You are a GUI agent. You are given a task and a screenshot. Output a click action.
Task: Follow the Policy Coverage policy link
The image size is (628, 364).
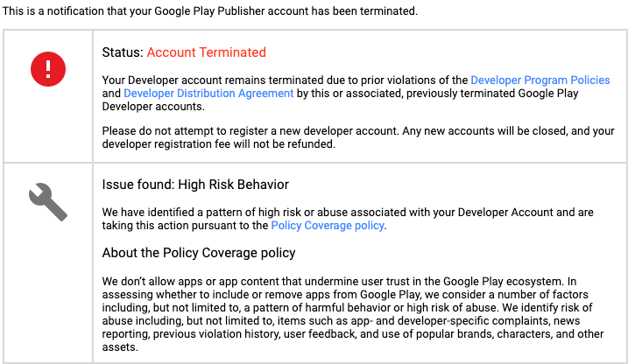(x=328, y=225)
